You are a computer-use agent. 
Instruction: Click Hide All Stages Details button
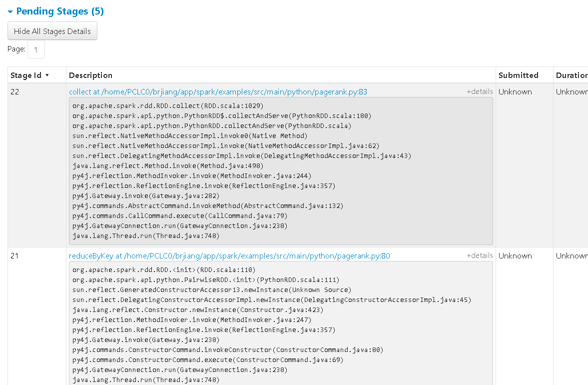pos(52,31)
